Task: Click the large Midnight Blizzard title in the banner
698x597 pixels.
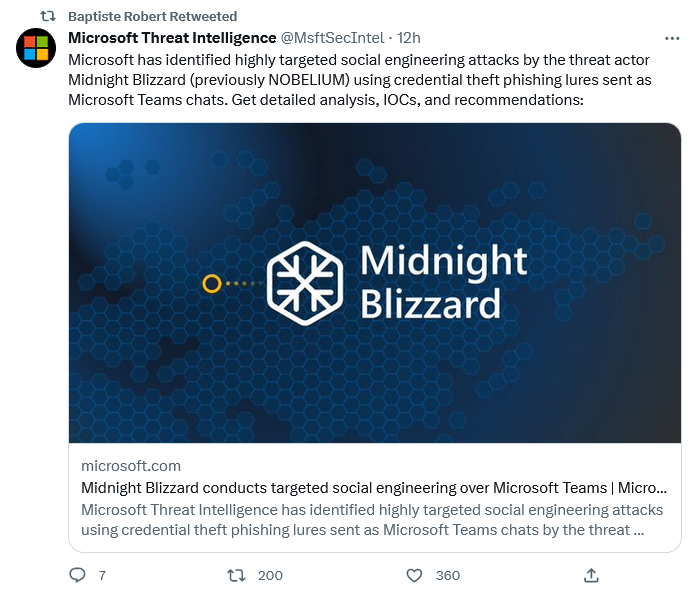Action: pyautogui.click(x=442, y=282)
